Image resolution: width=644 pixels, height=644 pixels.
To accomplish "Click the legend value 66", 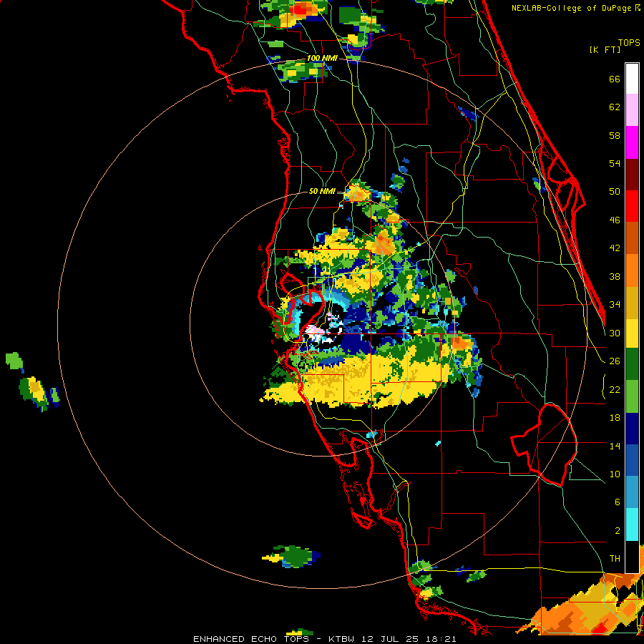I will 615,79.
